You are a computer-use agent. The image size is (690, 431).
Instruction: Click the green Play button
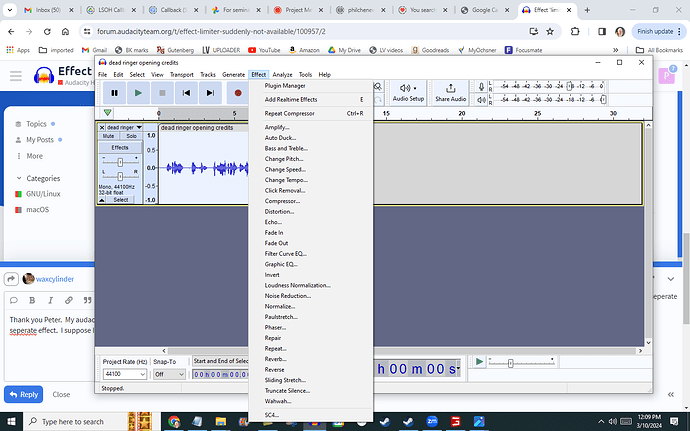(138, 93)
